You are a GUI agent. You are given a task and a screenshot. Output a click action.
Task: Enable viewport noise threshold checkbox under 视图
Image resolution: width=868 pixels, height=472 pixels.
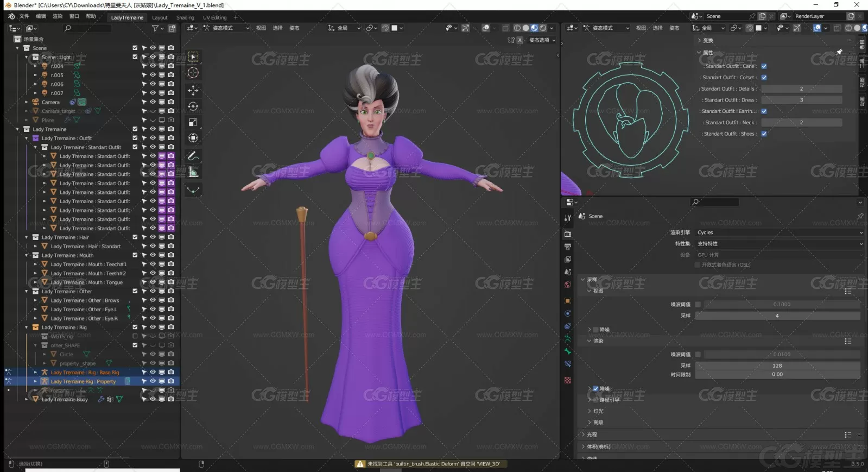pos(698,305)
